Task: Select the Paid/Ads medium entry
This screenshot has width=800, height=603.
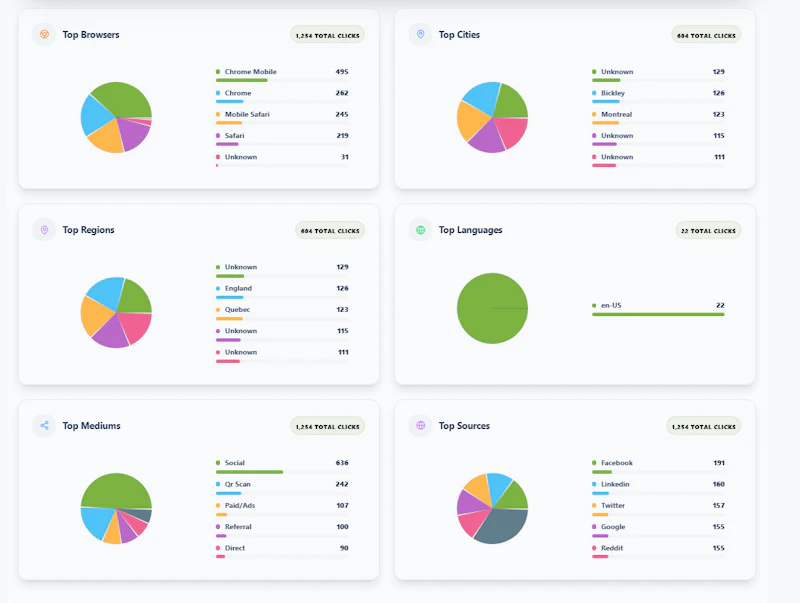Action: point(282,509)
